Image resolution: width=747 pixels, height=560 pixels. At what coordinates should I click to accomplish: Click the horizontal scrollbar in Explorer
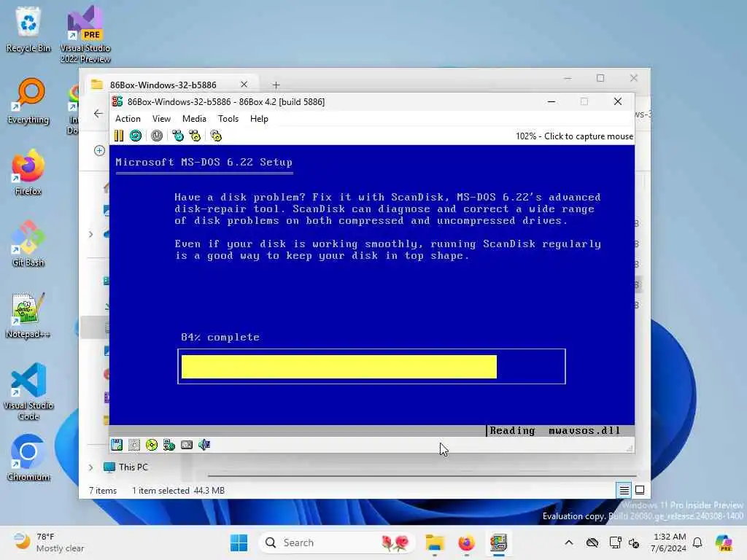(422, 475)
